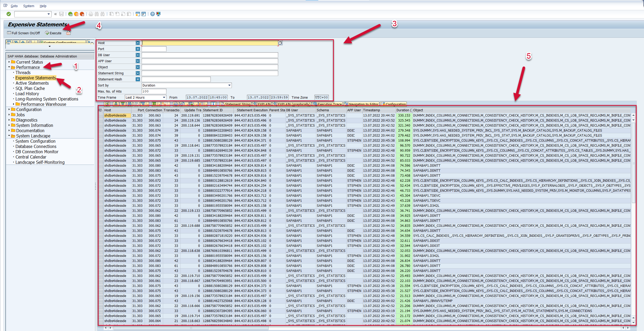The image size is (644, 331).
Task: Click the green Back navigation icon
Action: tap(70, 14)
